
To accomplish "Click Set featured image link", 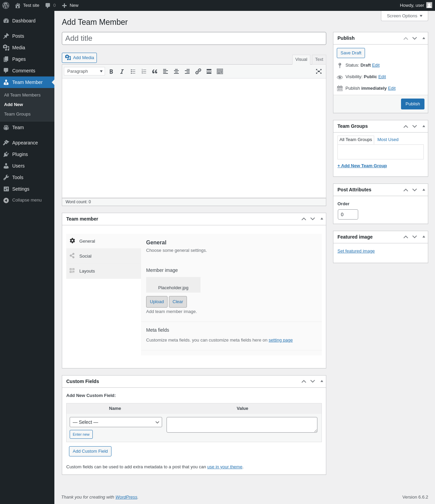I will [x=356, y=251].
